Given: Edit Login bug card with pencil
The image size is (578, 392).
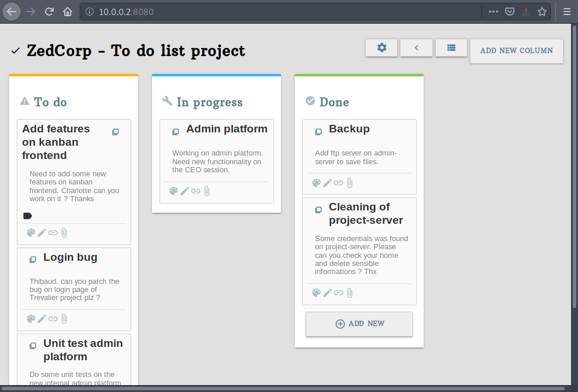Looking at the screenshot, I should (42, 319).
